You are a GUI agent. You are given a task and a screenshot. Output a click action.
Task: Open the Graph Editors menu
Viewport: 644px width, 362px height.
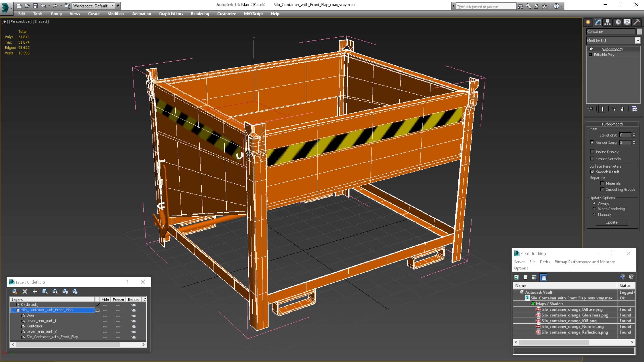coord(171,14)
